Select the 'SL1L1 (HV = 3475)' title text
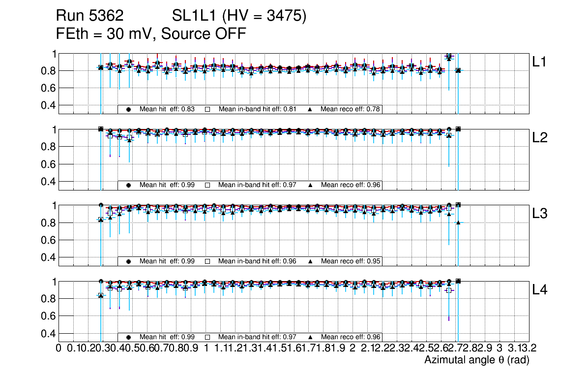Image resolution: width=588 pixels, height=380 pixels. tap(239, 17)
